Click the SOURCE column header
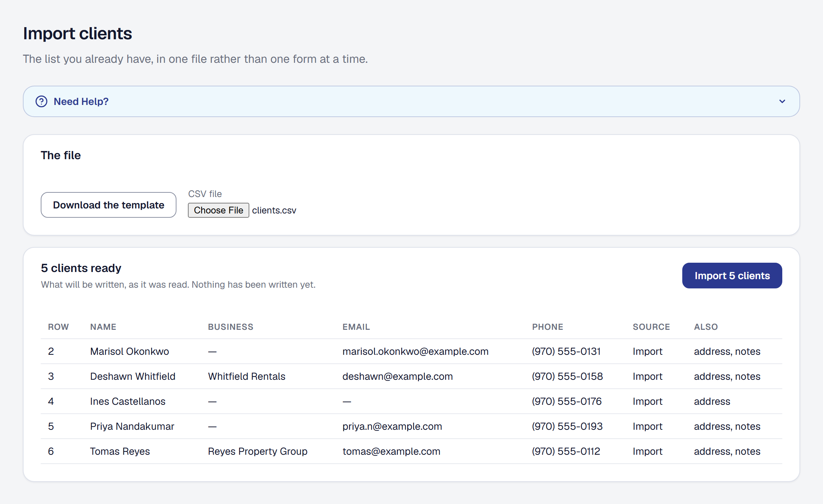Screen dimensions: 823x504 [651, 327]
